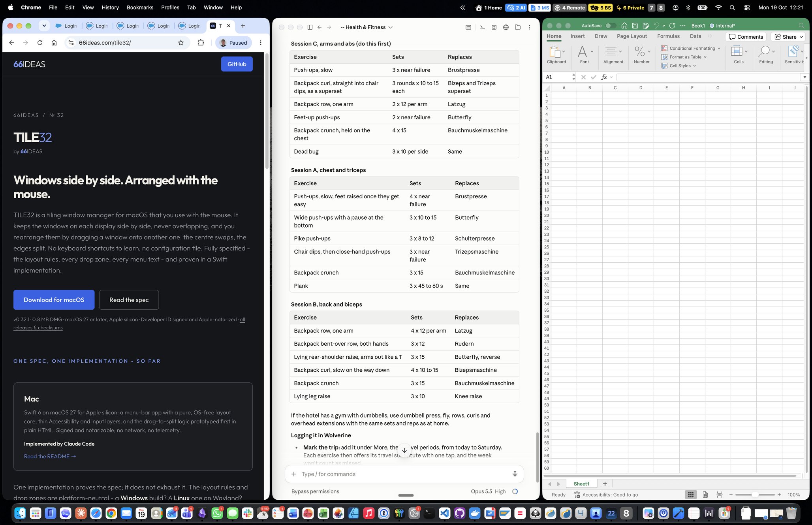Open the Health & Fitness title dropdown
812x525 pixels.
391,27
